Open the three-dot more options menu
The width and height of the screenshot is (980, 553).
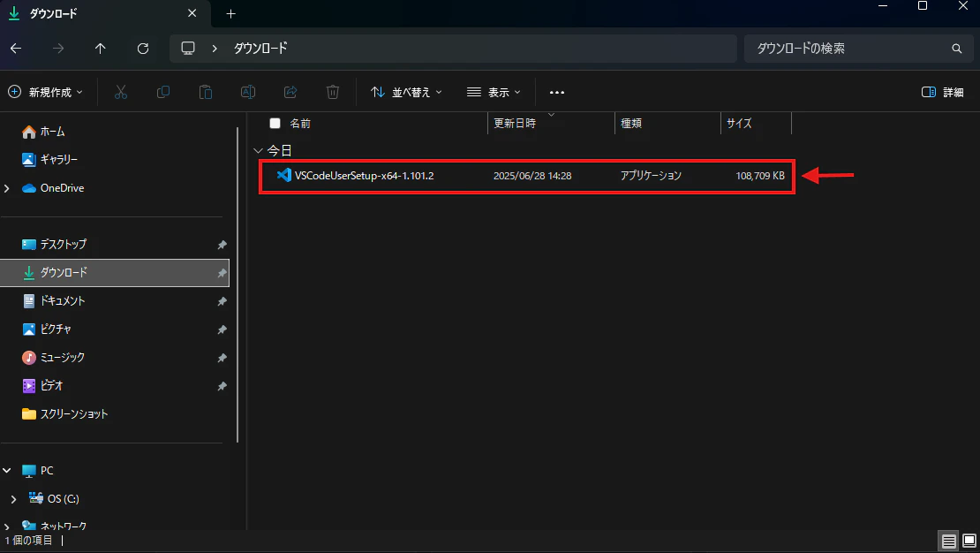557,92
